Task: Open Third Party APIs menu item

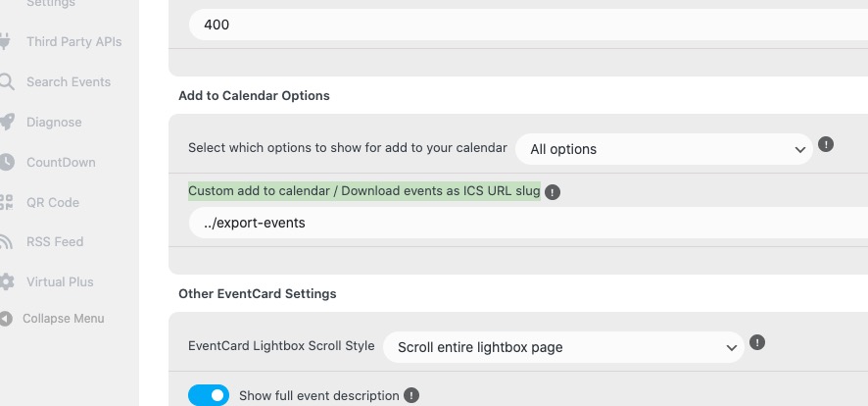Action: [74, 42]
